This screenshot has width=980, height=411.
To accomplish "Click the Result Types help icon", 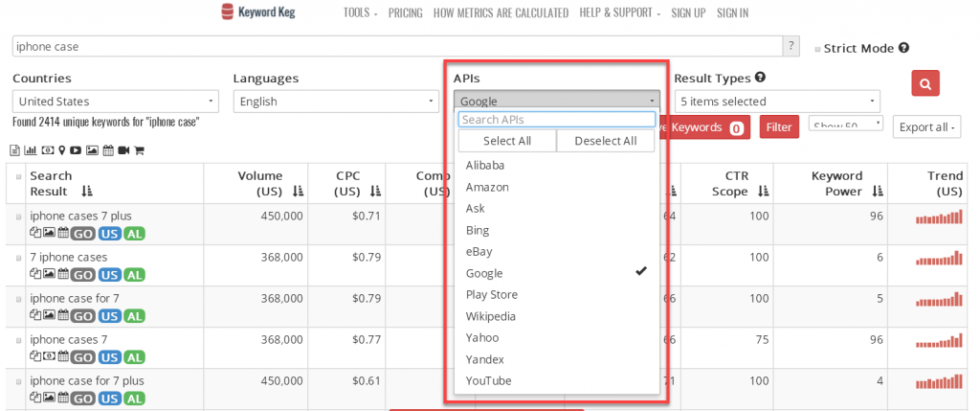I will pos(760,78).
